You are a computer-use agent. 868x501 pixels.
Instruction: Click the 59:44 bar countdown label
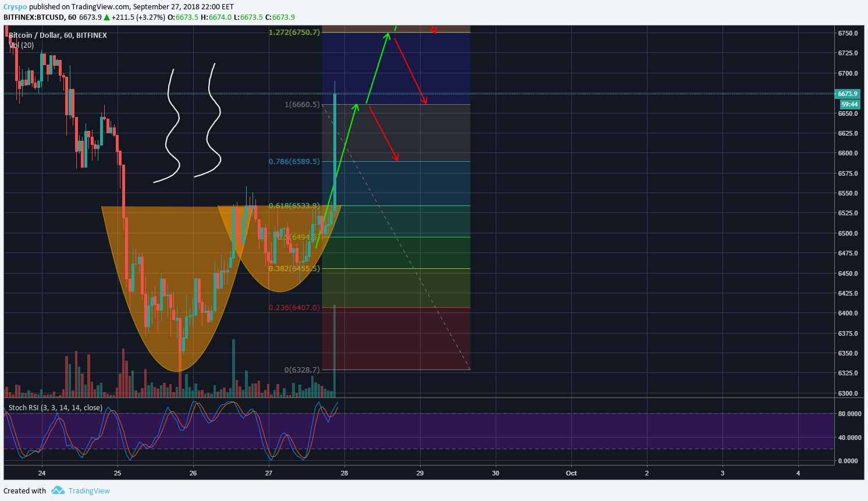pyautogui.click(x=849, y=104)
